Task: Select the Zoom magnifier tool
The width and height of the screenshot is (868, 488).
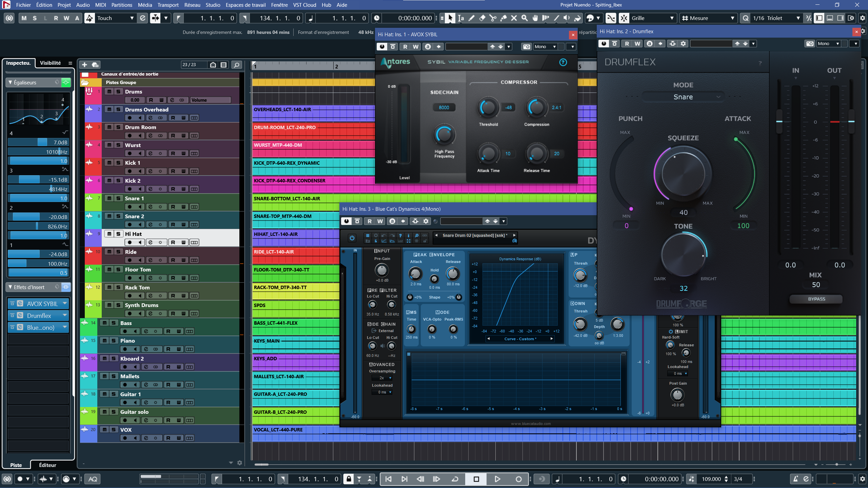Action: tap(525, 18)
